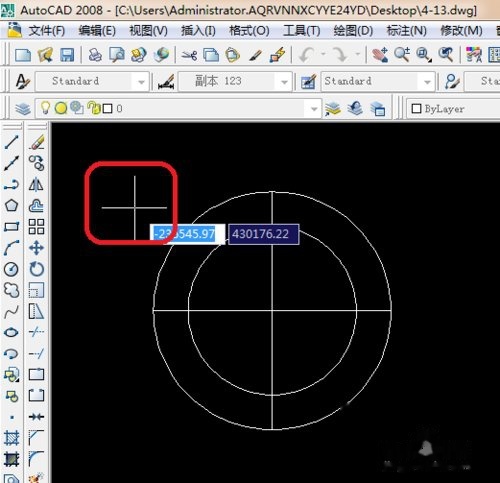Open the 绘图(D) menu

pos(353,31)
